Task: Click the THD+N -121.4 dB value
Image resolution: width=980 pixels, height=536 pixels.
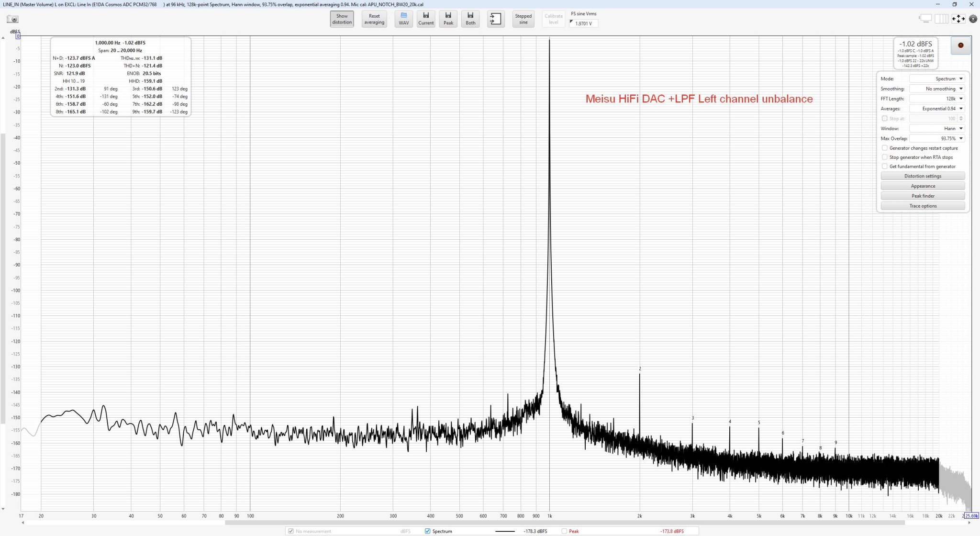Action: pos(152,66)
